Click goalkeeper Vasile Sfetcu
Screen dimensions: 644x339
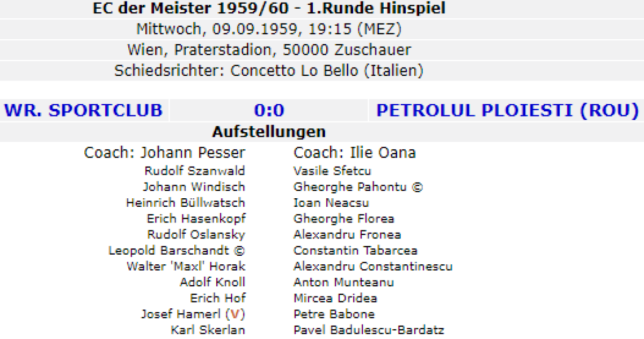pyautogui.click(x=332, y=171)
